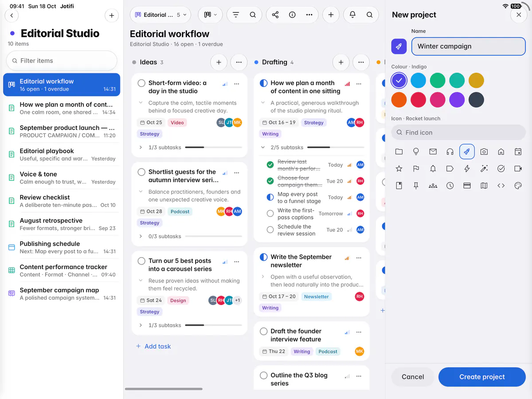Add a card to the Drafting column
The height and width of the screenshot is (399, 532).
tap(341, 63)
